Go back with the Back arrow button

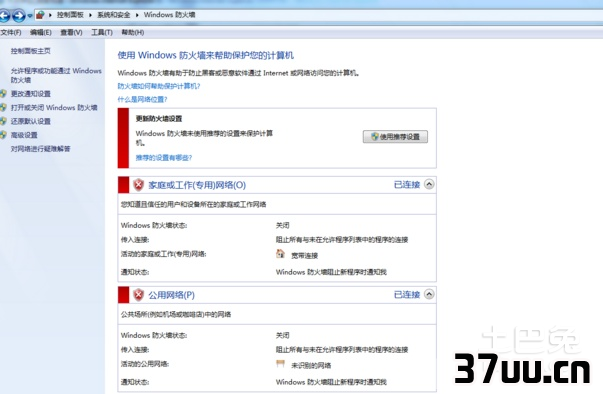[x=4, y=16]
